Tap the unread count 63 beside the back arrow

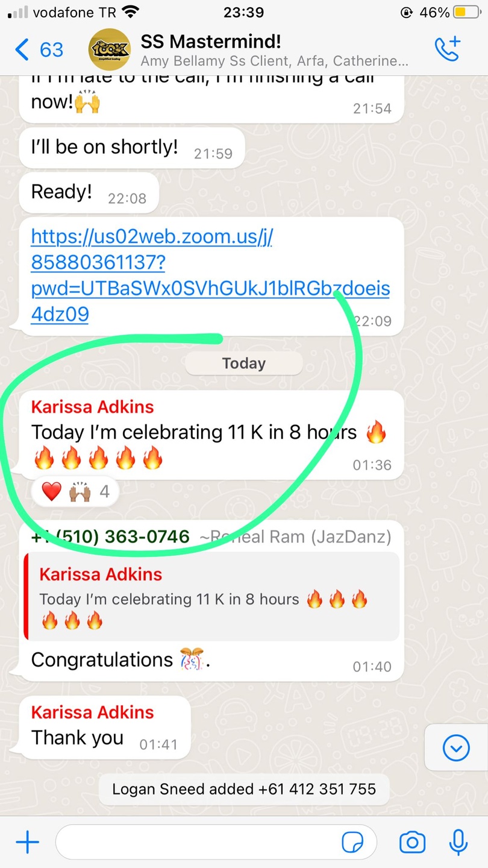(51, 49)
